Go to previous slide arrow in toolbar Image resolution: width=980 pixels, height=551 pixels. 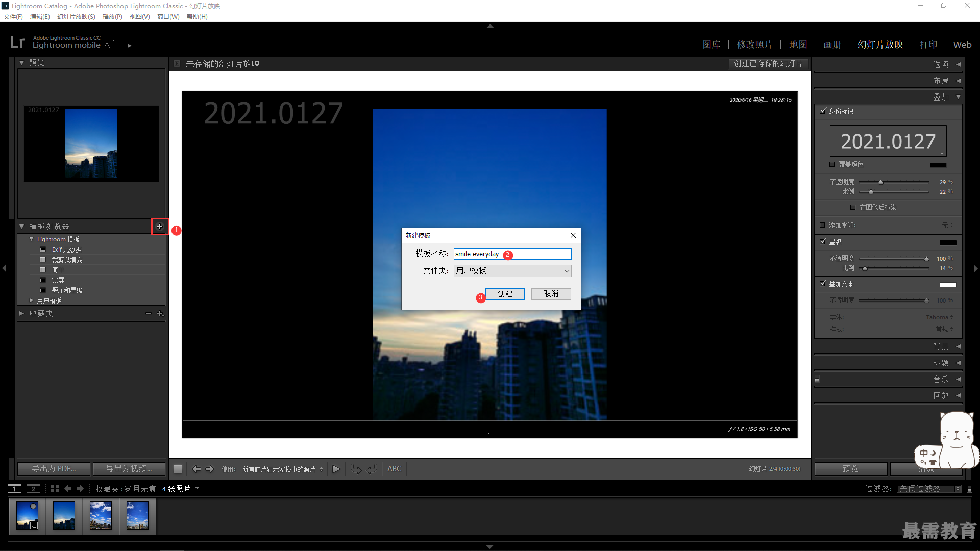point(196,469)
